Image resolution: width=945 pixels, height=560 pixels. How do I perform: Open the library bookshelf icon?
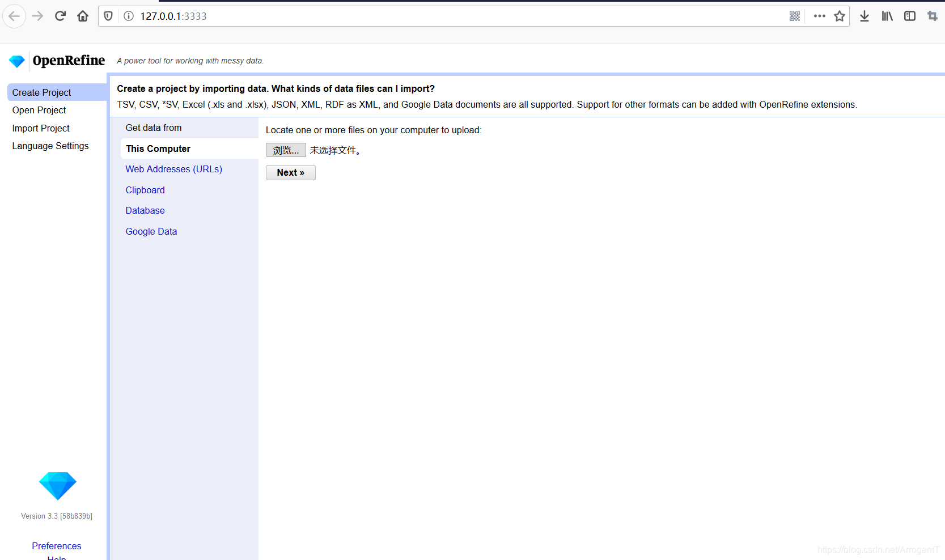pyautogui.click(x=887, y=16)
